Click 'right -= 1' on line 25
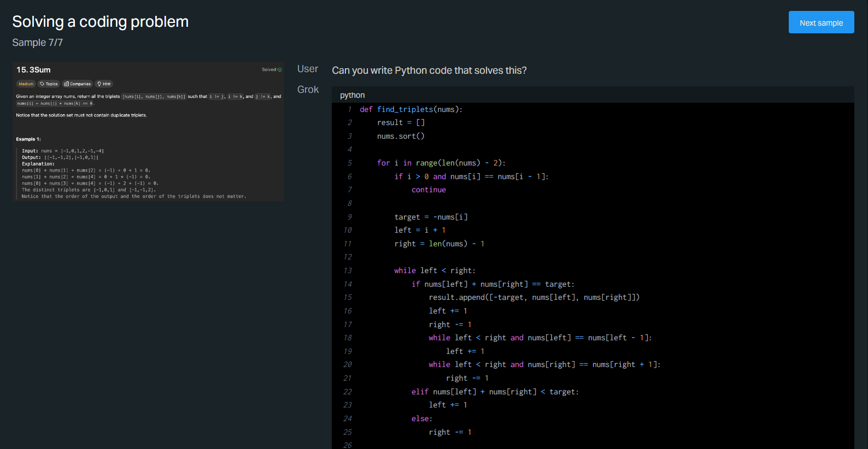868x449 pixels. coord(450,432)
